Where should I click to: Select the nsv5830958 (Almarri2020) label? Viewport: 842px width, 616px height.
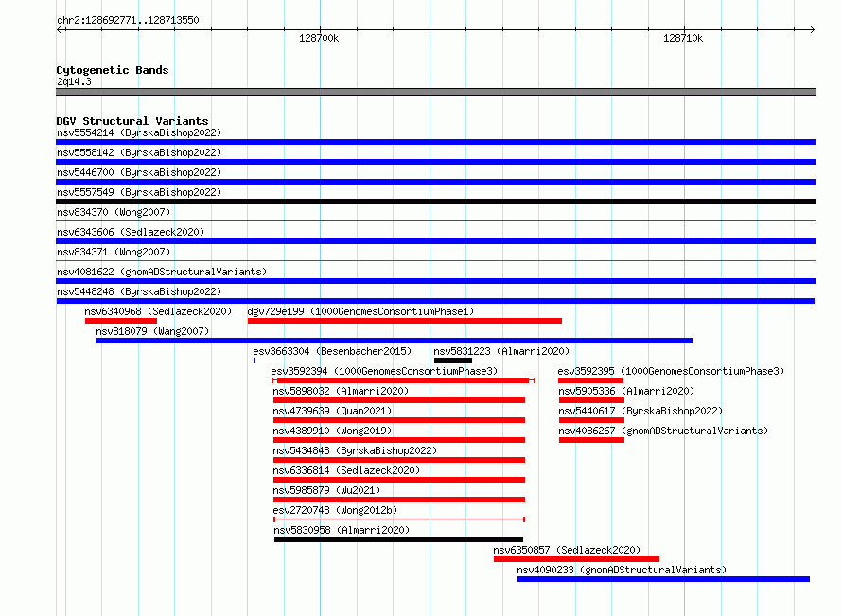click(x=342, y=530)
